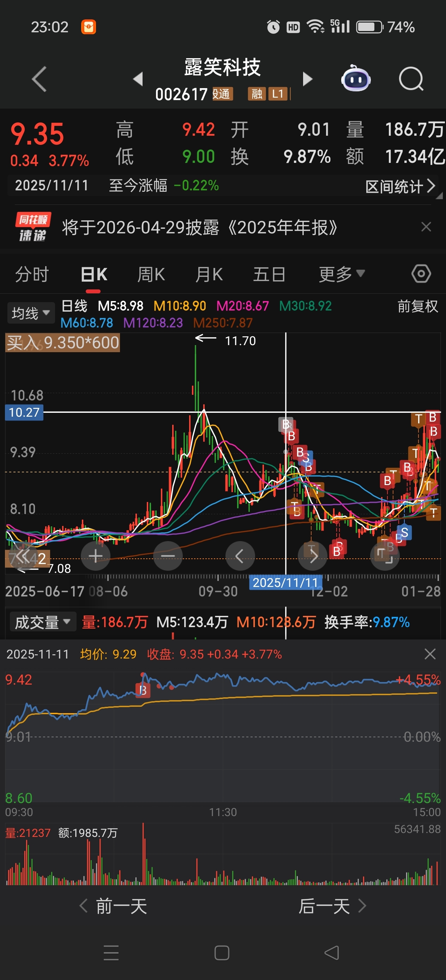
Task: Move crosshair right one candle
Action: (312, 556)
